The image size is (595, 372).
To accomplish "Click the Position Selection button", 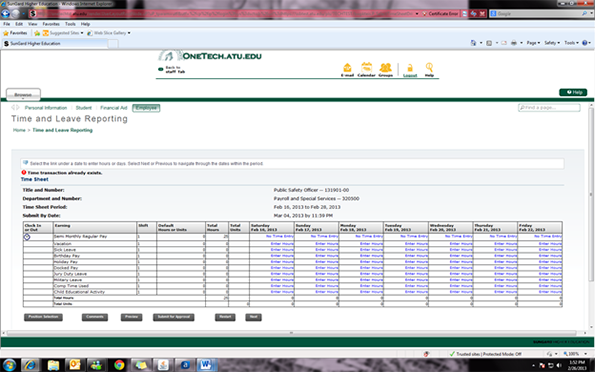I will click(x=43, y=317).
